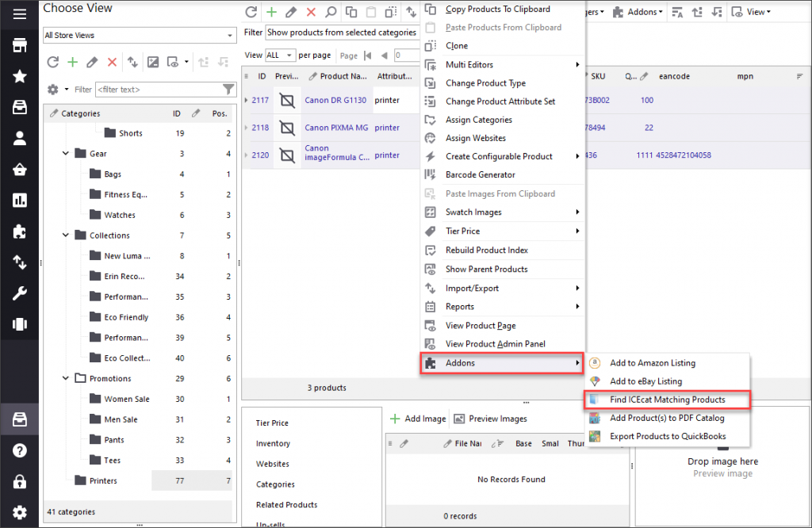Open the All Store Views dropdown
The image size is (812, 528).
[x=140, y=36]
